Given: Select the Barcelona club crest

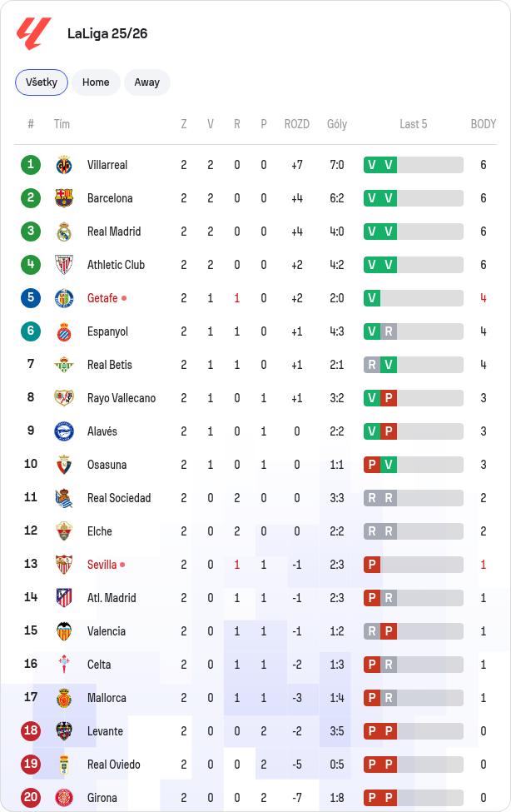Looking at the screenshot, I should click(64, 198).
